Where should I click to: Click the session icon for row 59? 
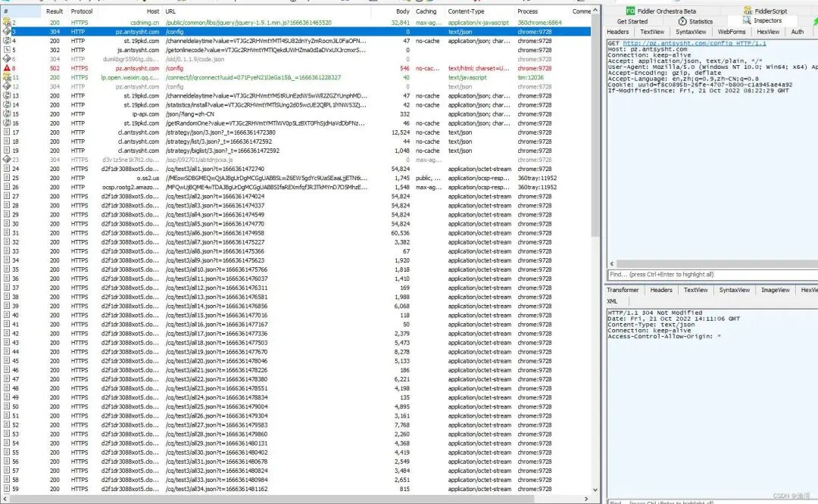(x=7, y=489)
